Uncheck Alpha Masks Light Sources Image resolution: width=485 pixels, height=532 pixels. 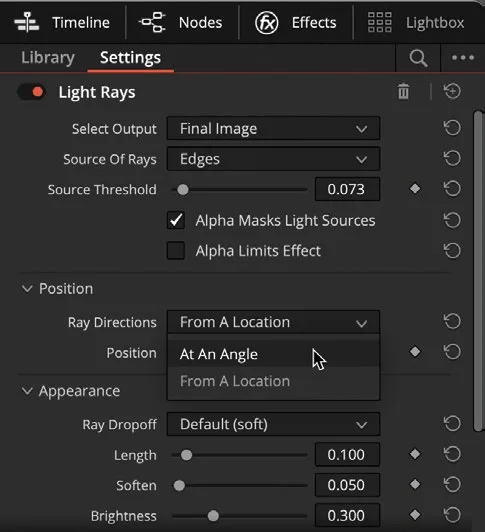click(176, 221)
